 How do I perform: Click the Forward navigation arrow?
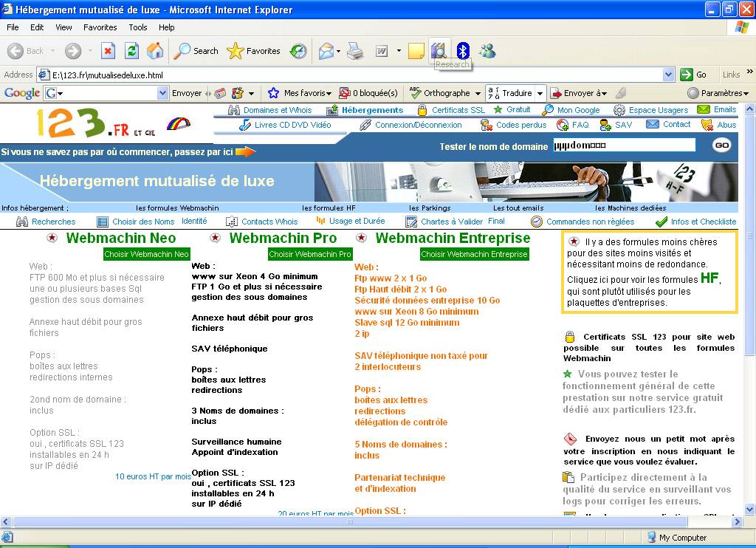73,51
